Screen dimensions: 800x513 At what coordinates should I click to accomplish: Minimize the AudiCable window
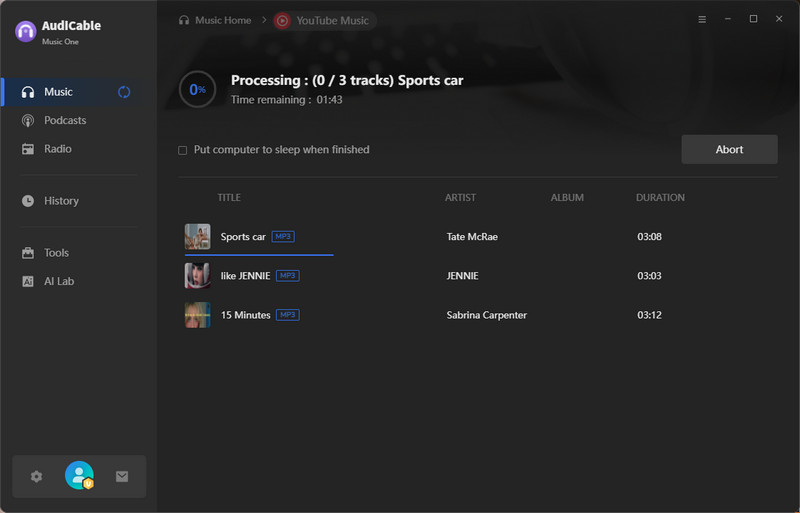coord(728,19)
